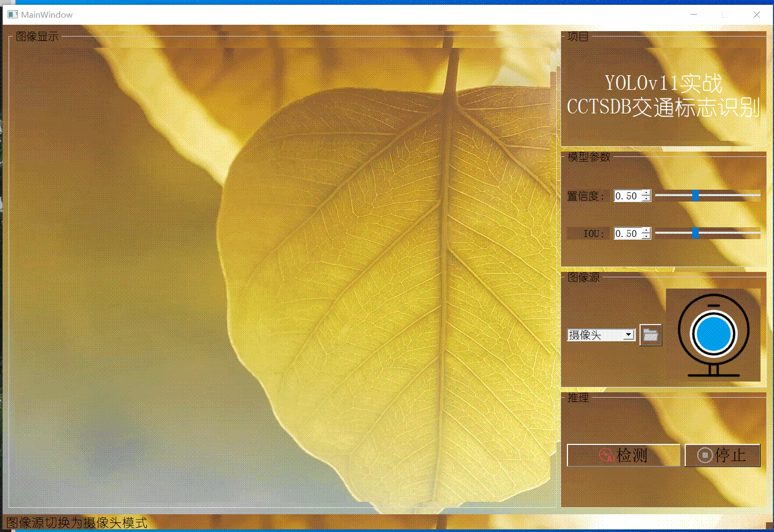This screenshot has height=532, width=774.
Task: Click the MainWindow app icon in title bar
Action: 12,15
